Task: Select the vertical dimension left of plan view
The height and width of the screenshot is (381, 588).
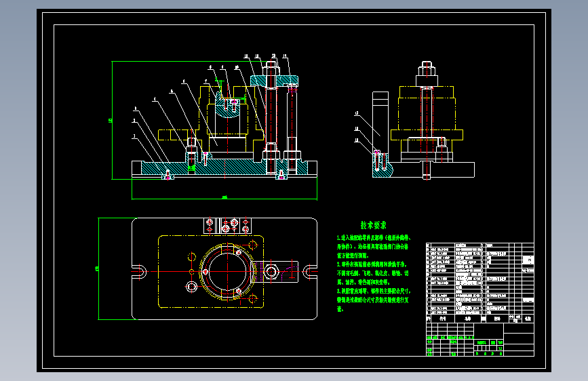Action: click(x=98, y=268)
